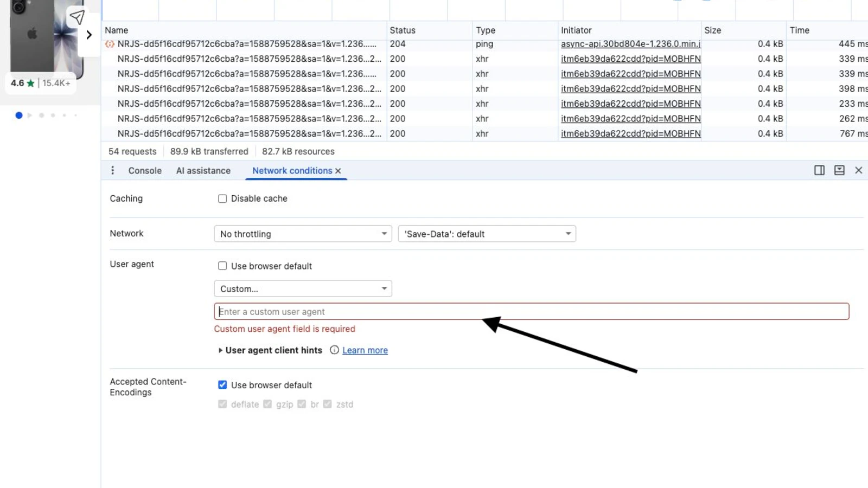Click the 89.9 kB transferred summary
Screen dimensions: 868x488
[x=209, y=151]
